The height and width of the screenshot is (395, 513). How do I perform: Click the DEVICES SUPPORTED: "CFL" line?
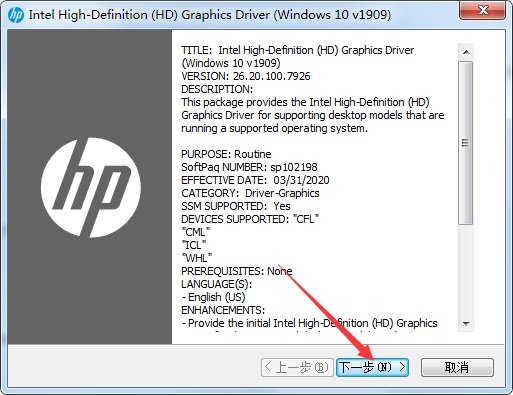250,219
